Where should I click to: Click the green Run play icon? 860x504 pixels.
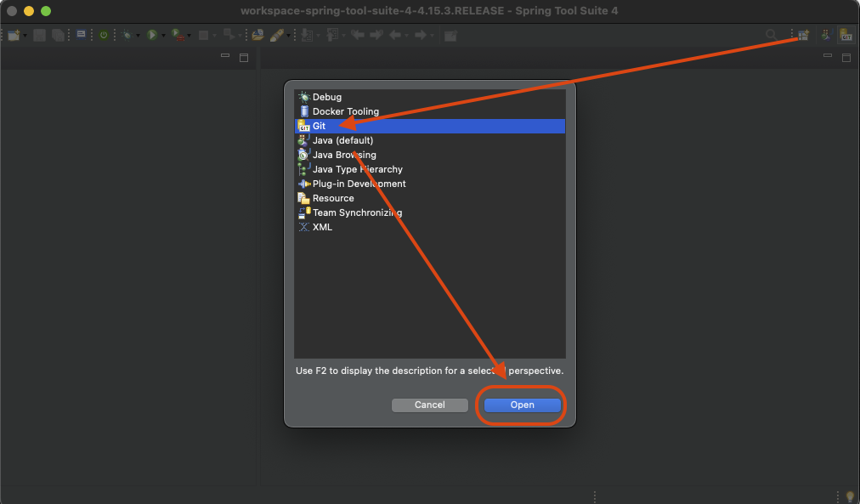click(x=152, y=35)
